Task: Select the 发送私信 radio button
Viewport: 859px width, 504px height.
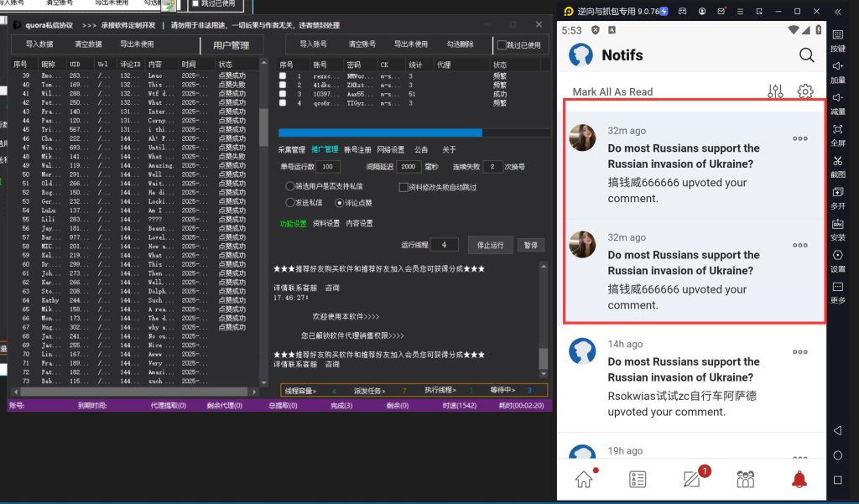Action: 290,202
